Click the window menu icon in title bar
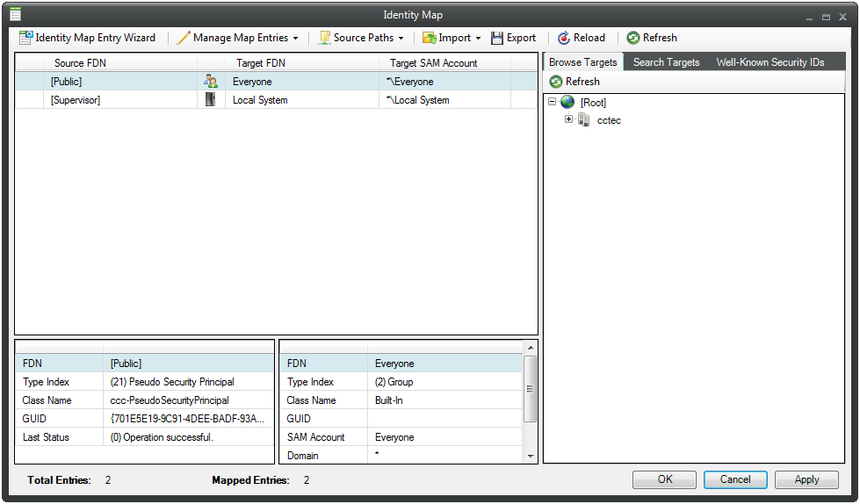The width and height of the screenshot is (860, 504). click(15, 14)
